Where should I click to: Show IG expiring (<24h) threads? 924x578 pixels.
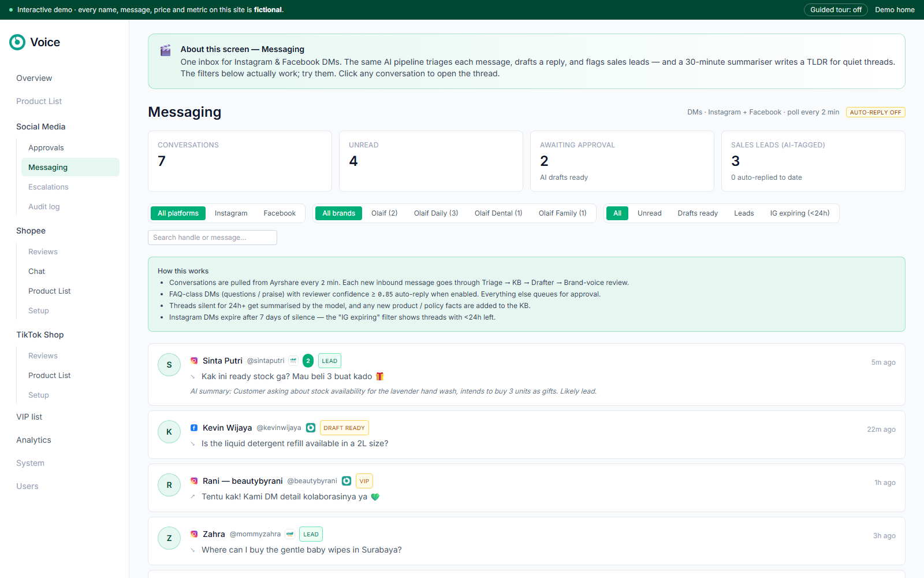click(800, 213)
